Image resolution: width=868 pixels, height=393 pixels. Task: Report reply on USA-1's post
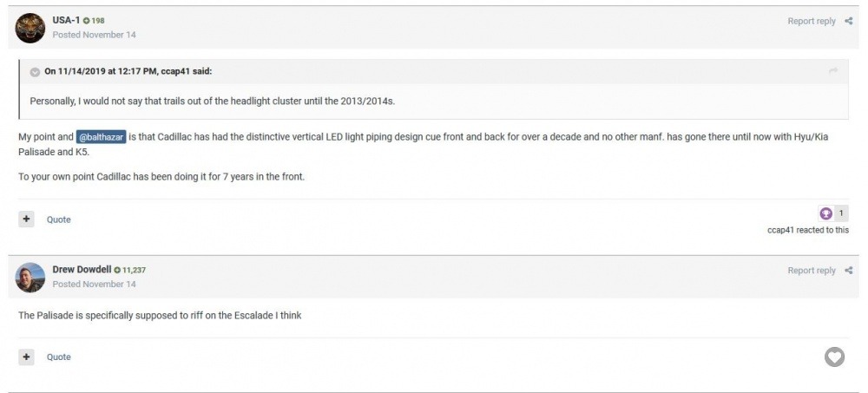pos(812,21)
